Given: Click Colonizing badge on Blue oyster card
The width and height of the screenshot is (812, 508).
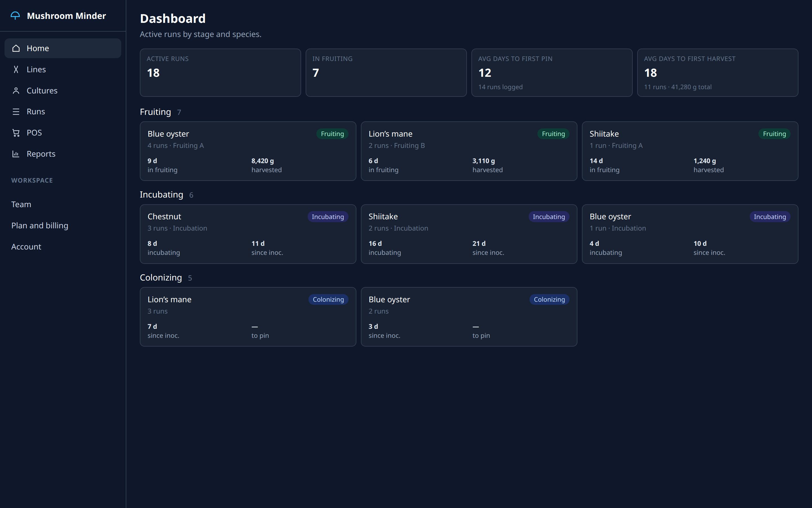Looking at the screenshot, I should click(x=549, y=299).
